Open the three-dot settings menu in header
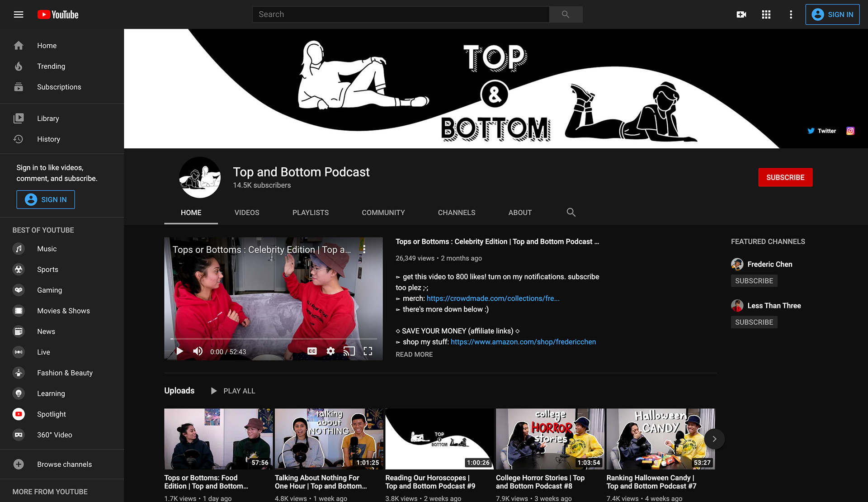Screen dimensions: 868x502 [791, 14]
